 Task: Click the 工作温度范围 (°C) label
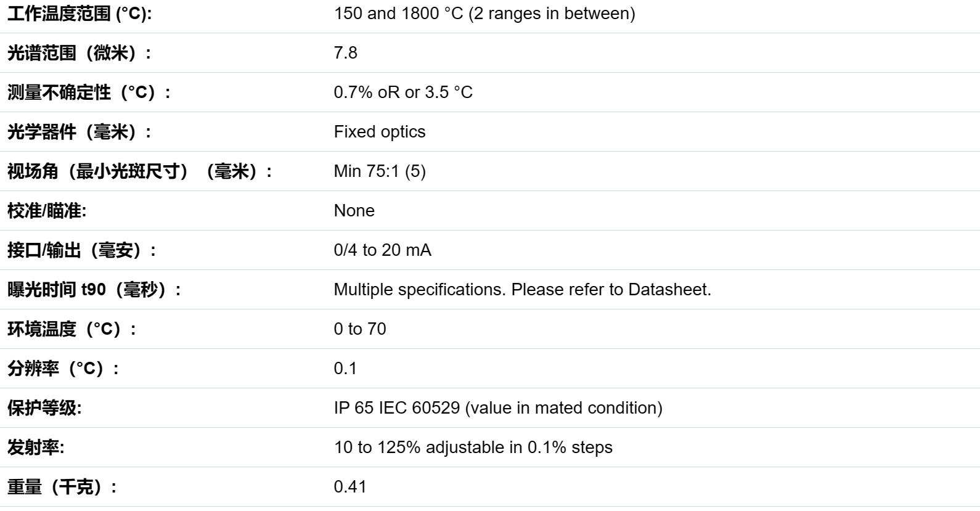pyautogui.click(x=80, y=14)
